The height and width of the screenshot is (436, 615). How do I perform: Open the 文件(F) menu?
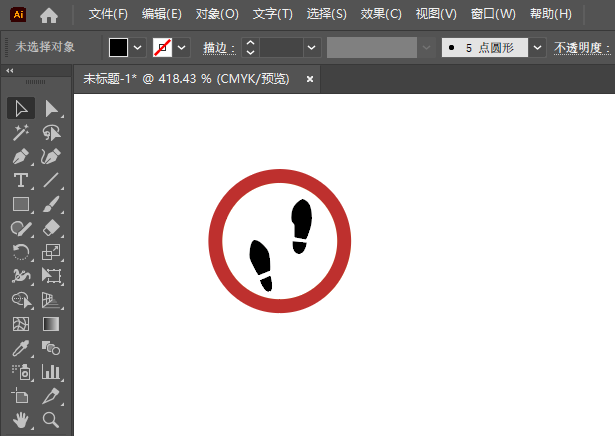click(108, 15)
